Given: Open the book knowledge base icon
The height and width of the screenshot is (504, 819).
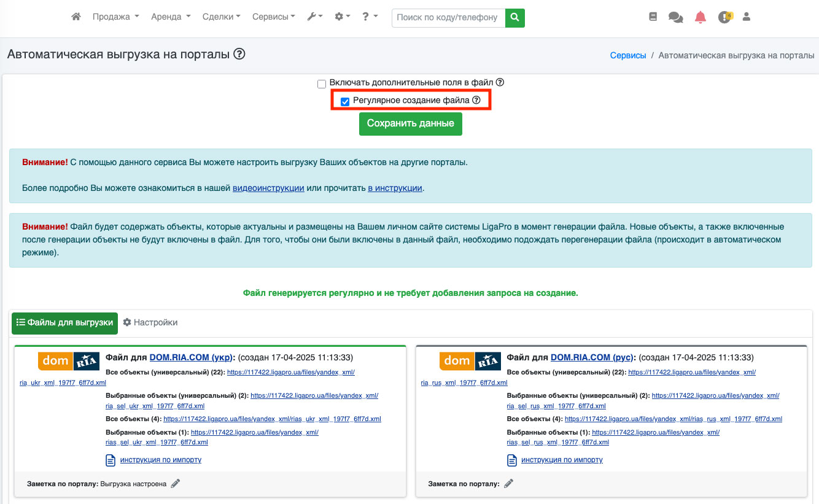Looking at the screenshot, I should coord(653,17).
